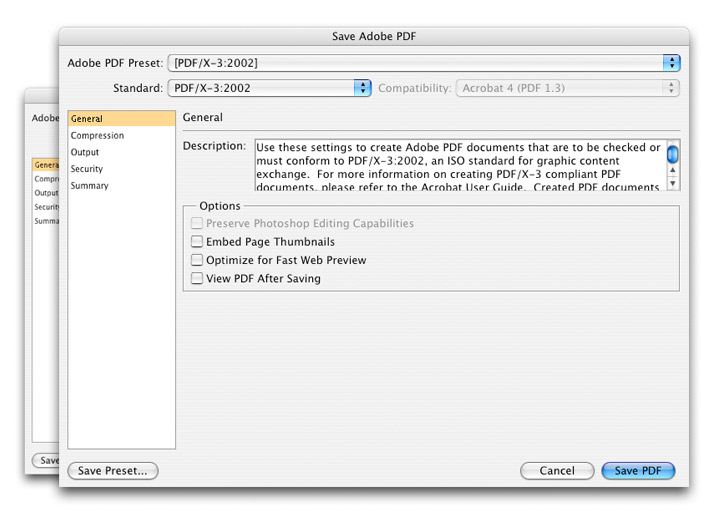Enable Optimize for Fast Web Preview
Image resolution: width=710 pixels, height=525 pixels.
[x=197, y=260]
